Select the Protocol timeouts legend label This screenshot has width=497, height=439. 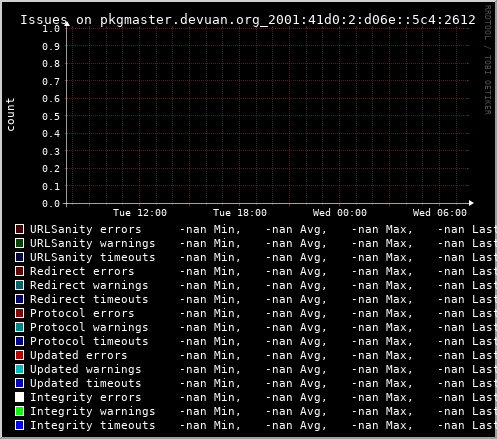[89, 341]
